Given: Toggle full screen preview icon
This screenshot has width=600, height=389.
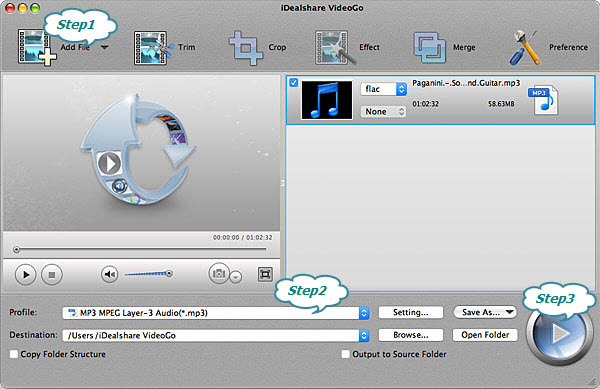Looking at the screenshot, I should [x=265, y=274].
